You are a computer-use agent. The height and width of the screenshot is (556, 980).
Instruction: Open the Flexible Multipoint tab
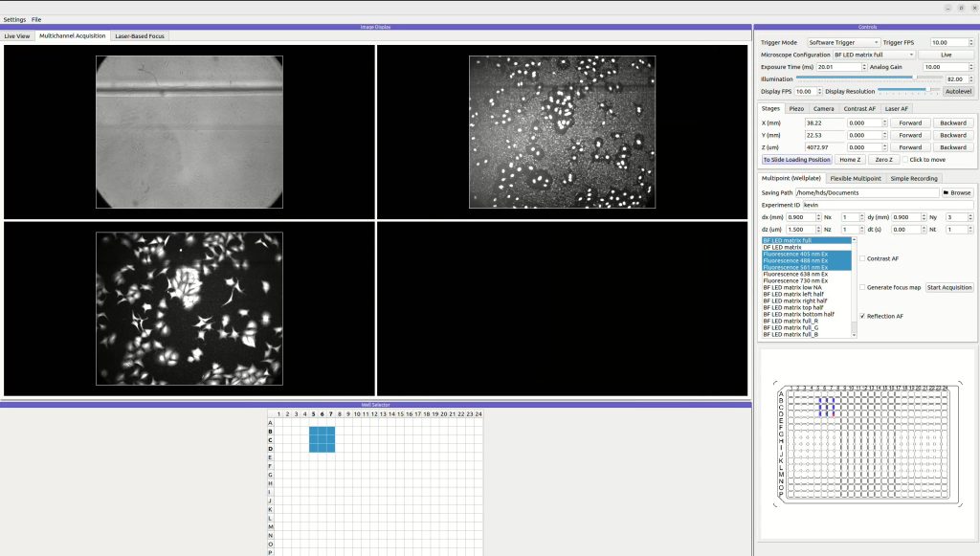(855, 178)
